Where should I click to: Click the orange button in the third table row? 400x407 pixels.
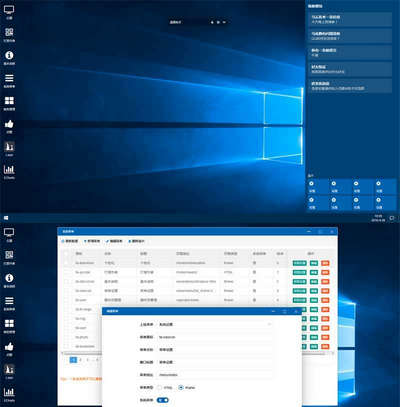325,282
